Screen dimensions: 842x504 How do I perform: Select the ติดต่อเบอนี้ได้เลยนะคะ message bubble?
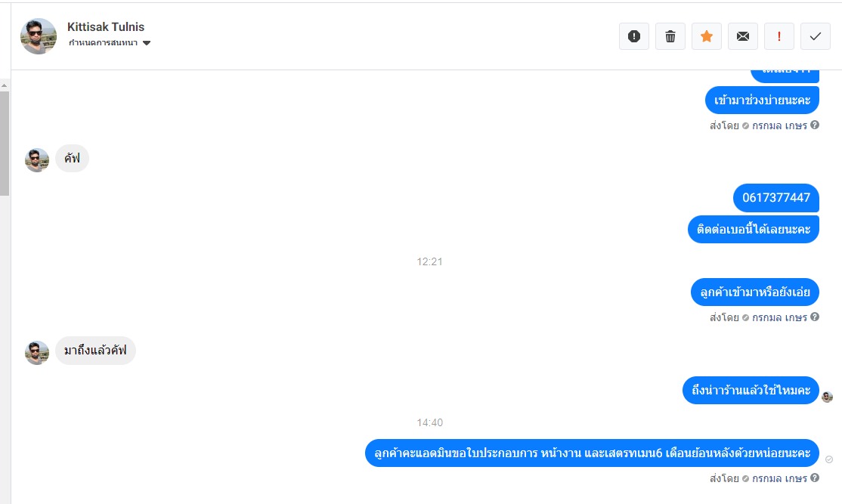click(x=754, y=229)
